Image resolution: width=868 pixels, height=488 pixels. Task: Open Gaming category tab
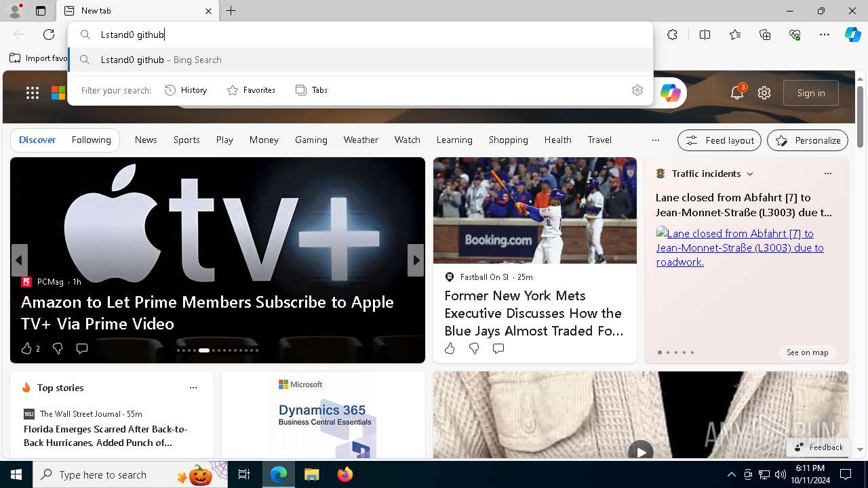(311, 140)
